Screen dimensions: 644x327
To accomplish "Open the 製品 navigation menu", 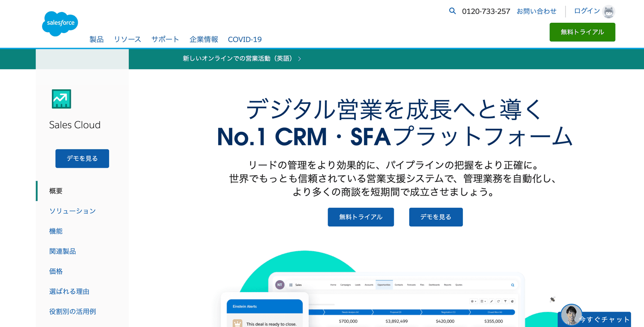I will pos(97,39).
